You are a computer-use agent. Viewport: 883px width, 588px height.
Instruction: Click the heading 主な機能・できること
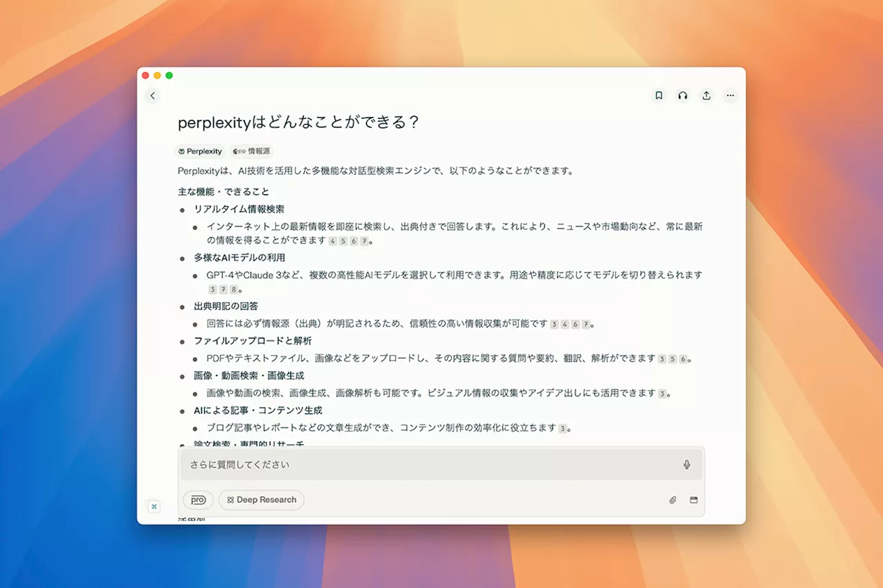pyautogui.click(x=224, y=192)
